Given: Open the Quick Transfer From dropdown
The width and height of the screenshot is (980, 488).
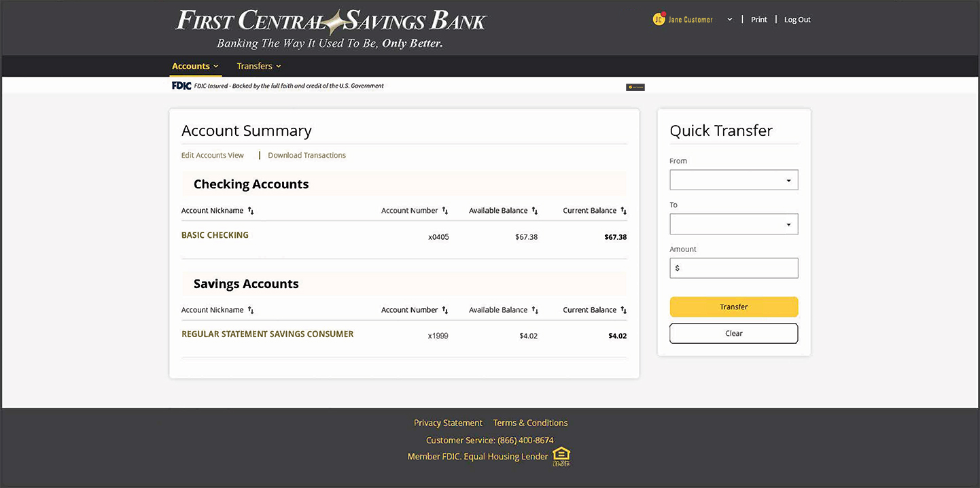Looking at the screenshot, I should click(733, 180).
